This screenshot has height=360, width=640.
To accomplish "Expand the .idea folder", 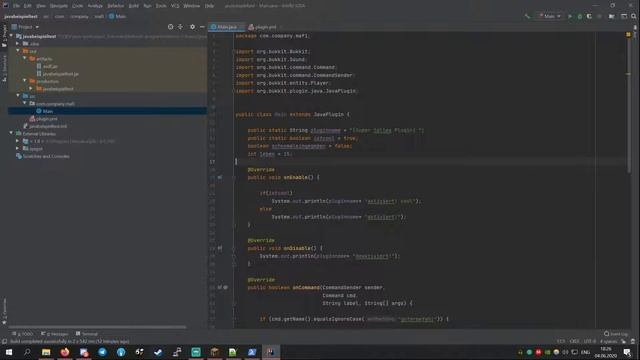I will point(18,43).
